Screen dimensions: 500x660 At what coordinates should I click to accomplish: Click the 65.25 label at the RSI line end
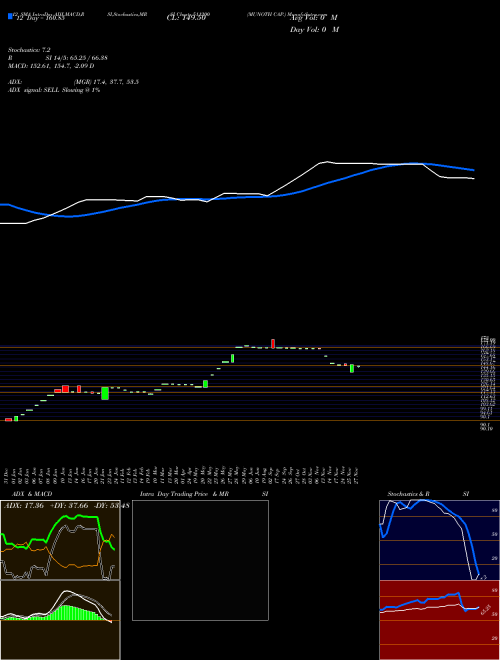pyautogui.click(x=487, y=609)
